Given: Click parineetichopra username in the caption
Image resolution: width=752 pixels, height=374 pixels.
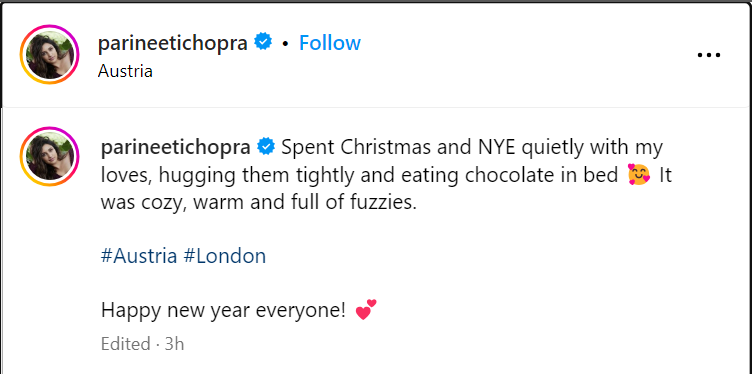Looking at the screenshot, I should coord(176,148).
